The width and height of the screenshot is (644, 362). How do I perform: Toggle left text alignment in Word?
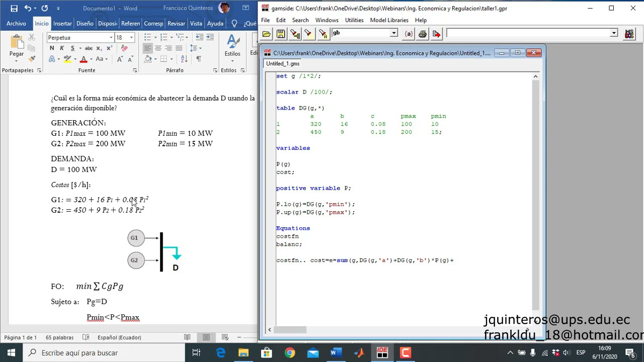pos(147,48)
